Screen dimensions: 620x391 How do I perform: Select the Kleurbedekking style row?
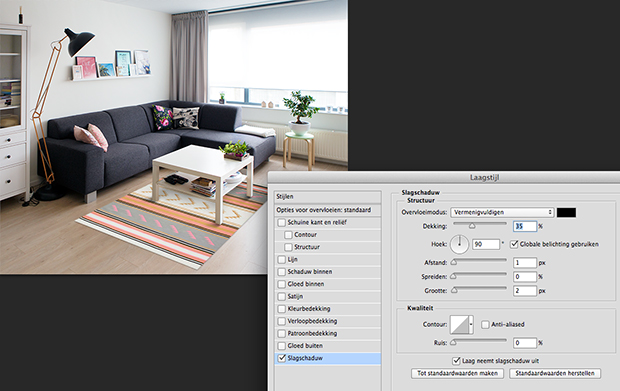coord(328,309)
